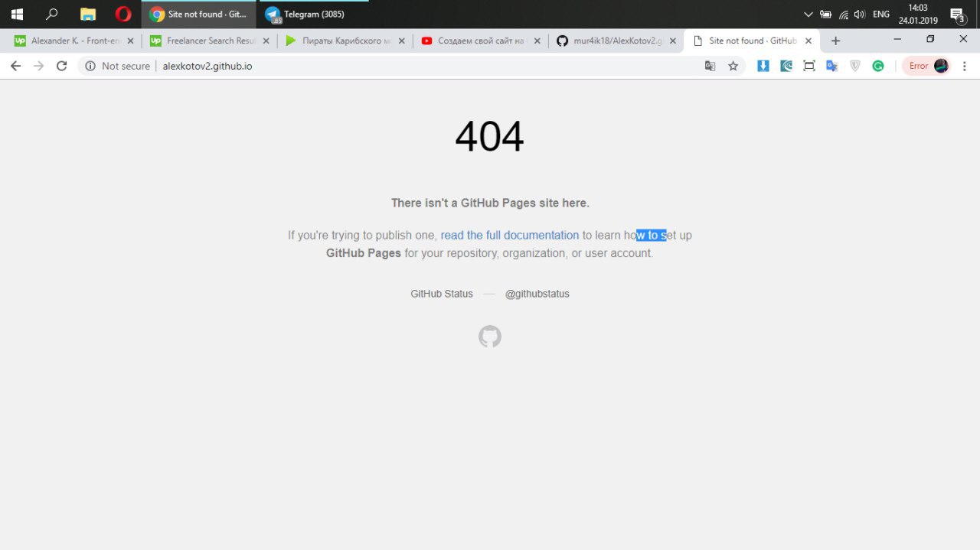
Task: Open the Windows Start menu
Action: pyautogui.click(x=17, y=14)
